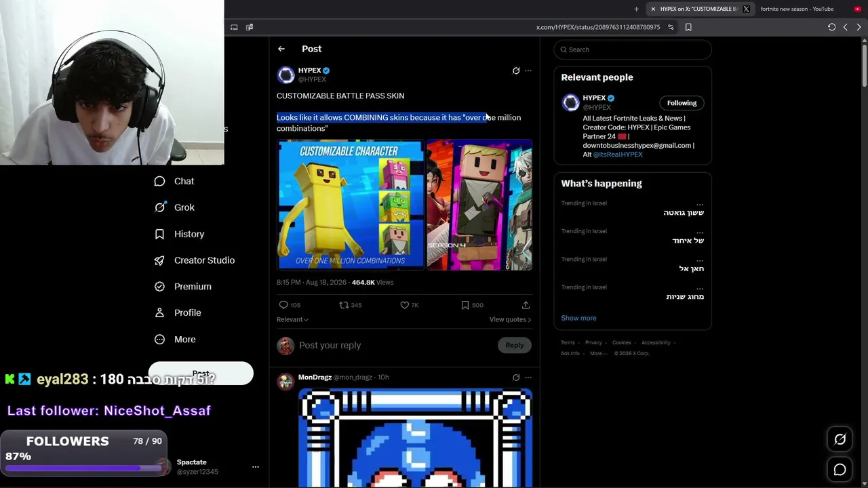This screenshot has height=488, width=868.
Task: Click the Profile person icon in sidebar
Action: click(159, 312)
